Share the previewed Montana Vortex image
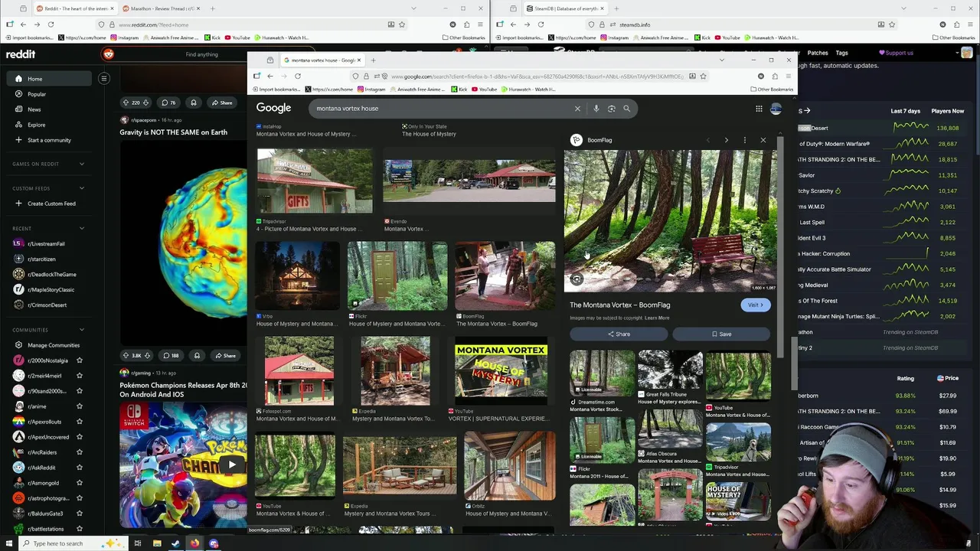 pos(619,334)
